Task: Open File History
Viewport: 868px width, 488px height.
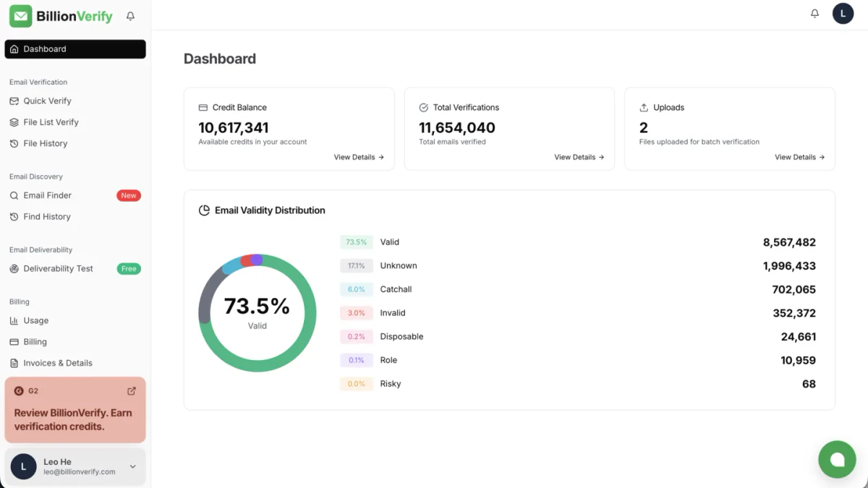Action: [75, 143]
